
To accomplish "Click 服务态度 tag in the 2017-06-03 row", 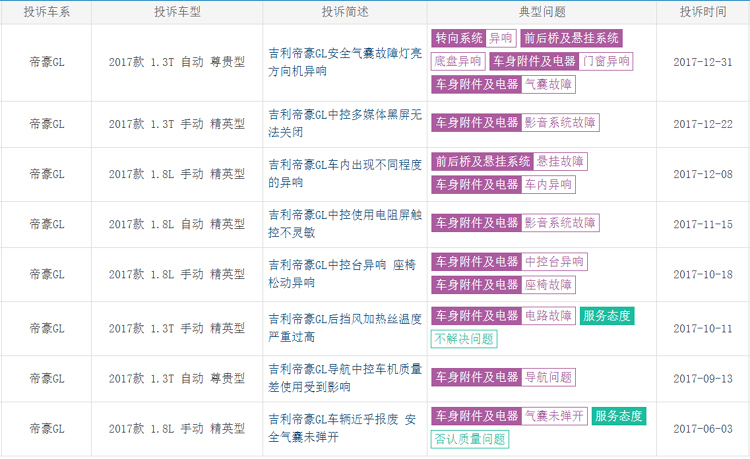I will pos(619,416).
